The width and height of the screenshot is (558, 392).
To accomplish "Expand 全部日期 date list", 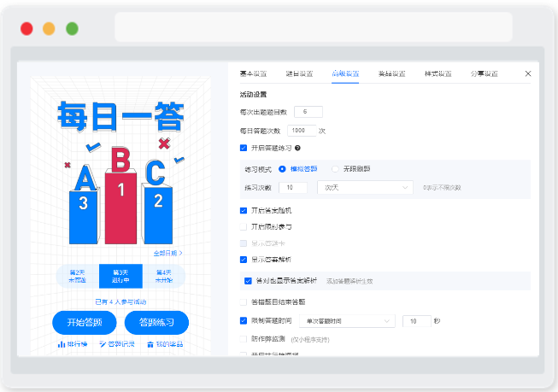I will [x=168, y=254].
